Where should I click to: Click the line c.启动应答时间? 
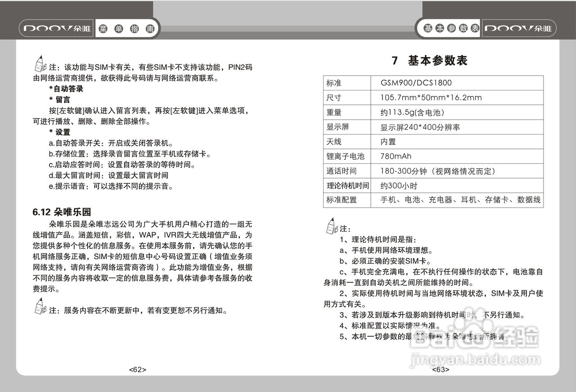[122, 165]
